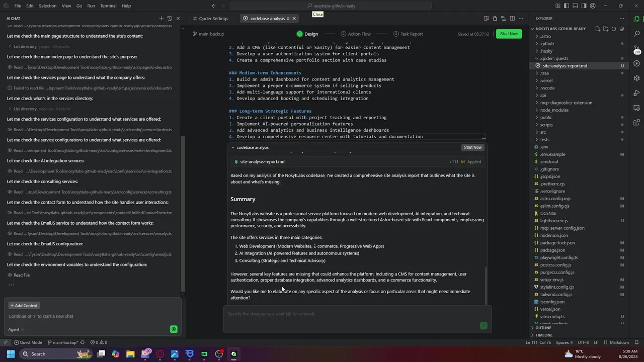Toggle primary side bar visibility
The image size is (644, 362).
(x=567, y=6)
